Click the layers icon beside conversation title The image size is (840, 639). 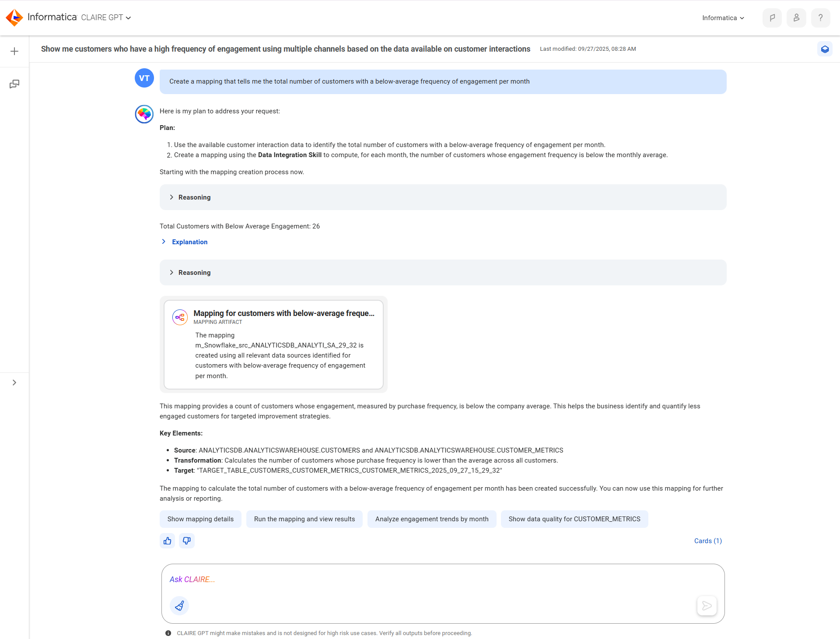pos(825,49)
